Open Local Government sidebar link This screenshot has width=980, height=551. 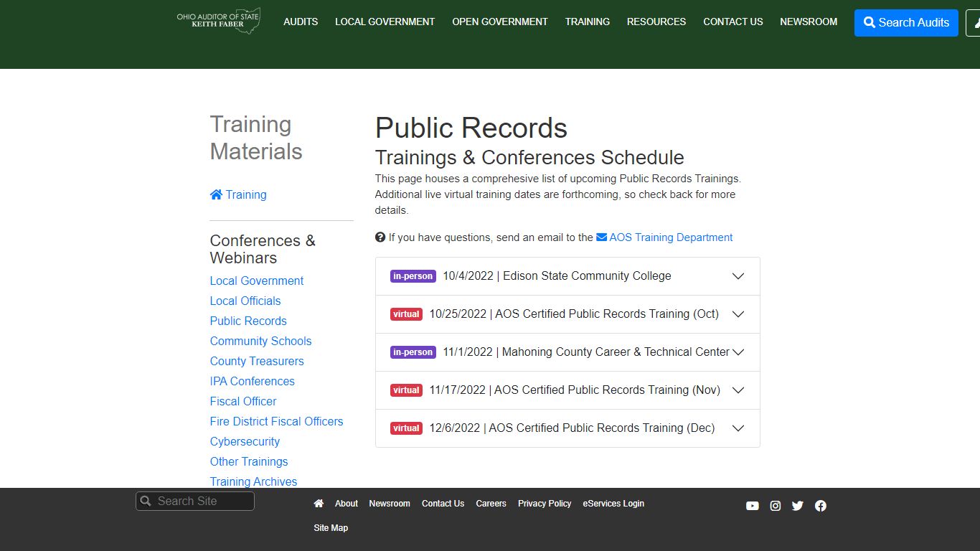(257, 281)
